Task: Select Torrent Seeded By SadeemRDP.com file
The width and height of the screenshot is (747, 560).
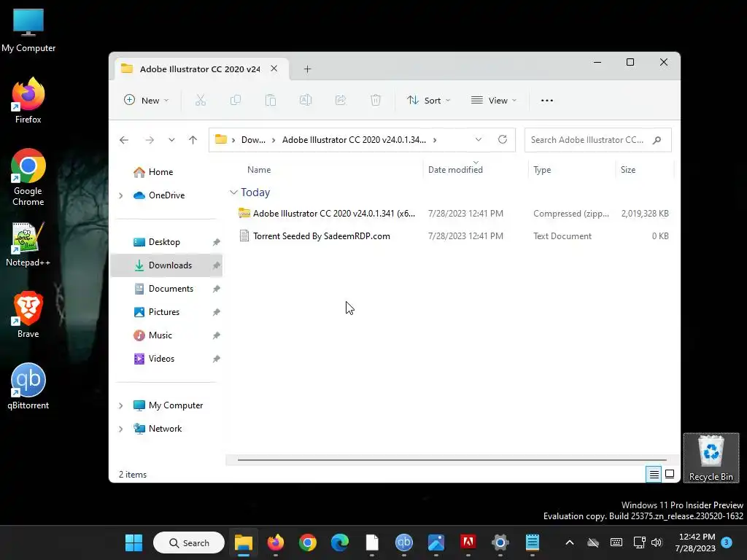Action: (x=452, y=236)
